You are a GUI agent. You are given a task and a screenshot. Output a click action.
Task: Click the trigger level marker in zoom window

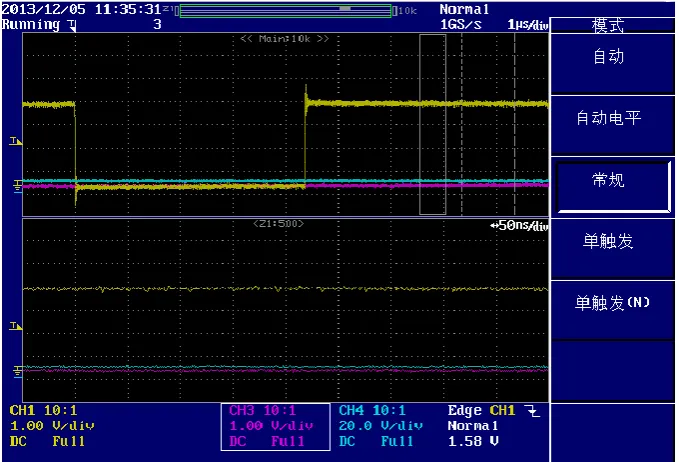tap(15, 326)
